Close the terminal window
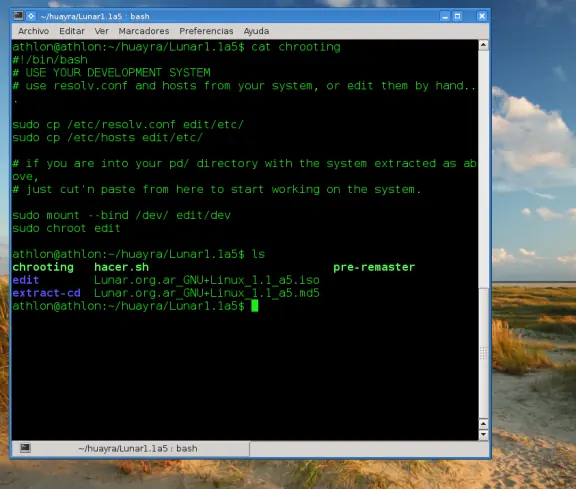This screenshot has width=576, height=489. (x=482, y=16)
